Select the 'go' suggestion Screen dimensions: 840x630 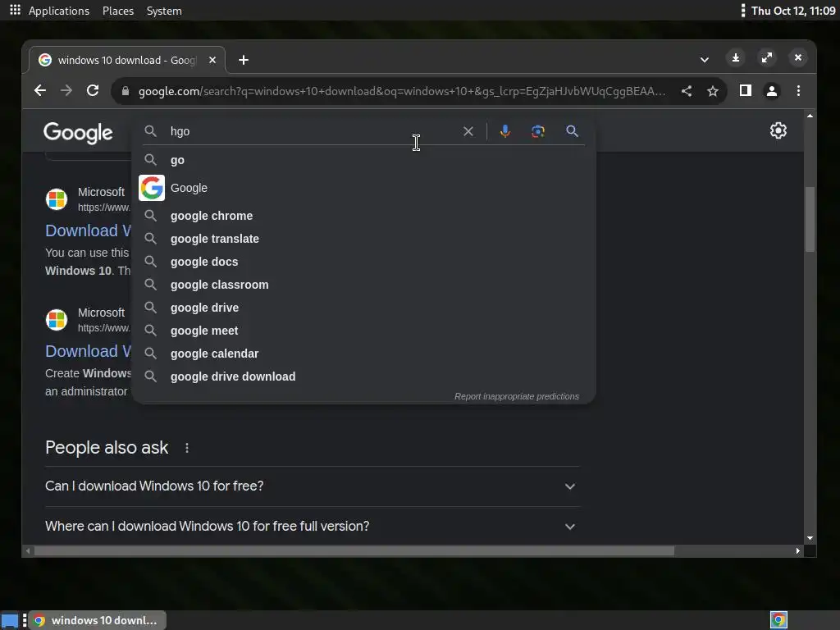click(x=363, y=160)
